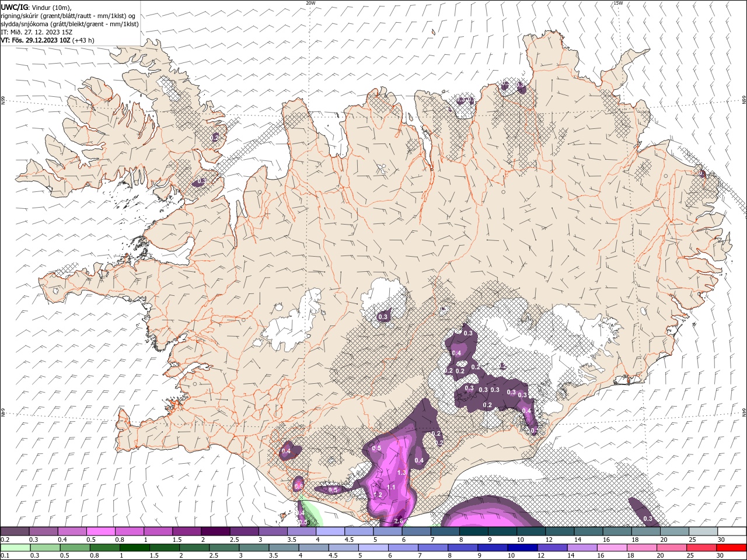Click the dark mauve 0.2 swatch in upper legend row

(15, 531)
